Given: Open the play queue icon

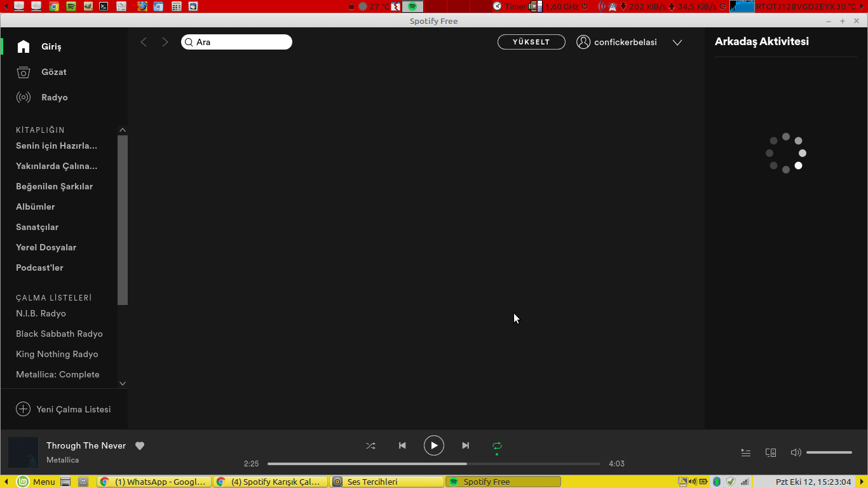Looking at the screenshot, I should tap(746, 452).
